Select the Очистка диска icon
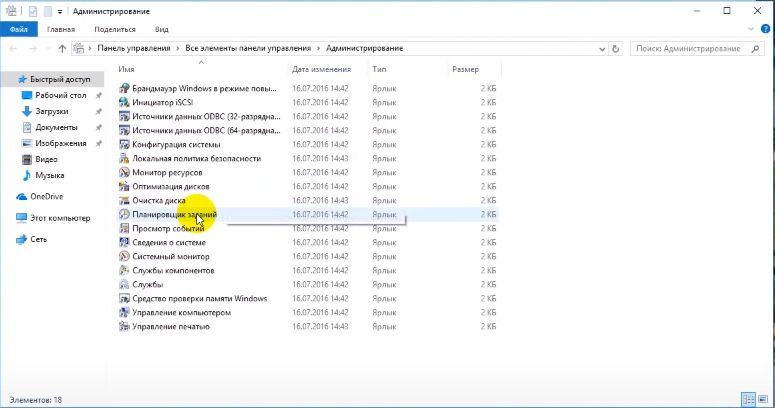Viewport: 775px width, 408px height. click(x=124, y=201)
